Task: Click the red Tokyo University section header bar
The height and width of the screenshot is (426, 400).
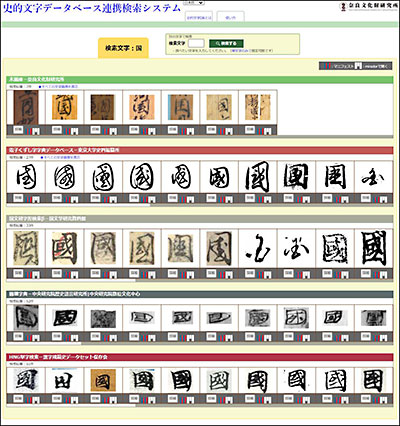Action: tap(200, 150)
